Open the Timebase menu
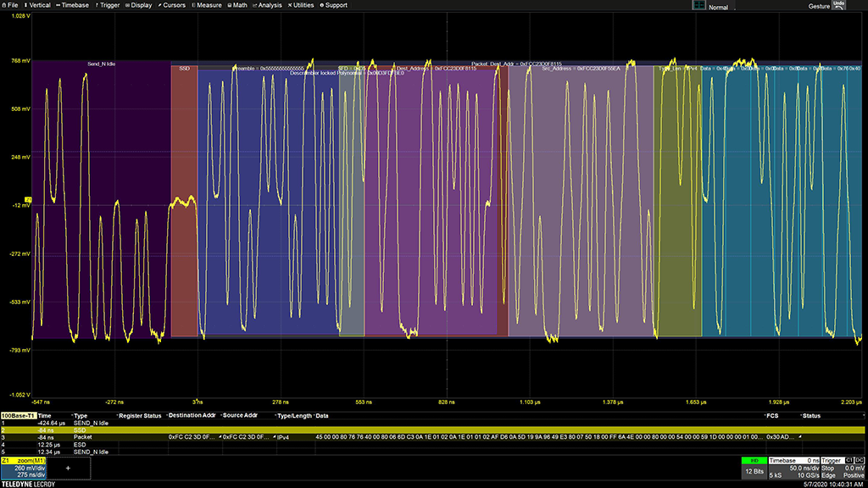The image size is (868, 488). (73, 5)
